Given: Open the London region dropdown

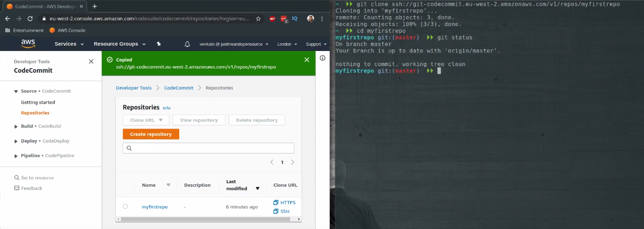Looking at the screenshot, I should pyautogui.click(x=288, y=44).
